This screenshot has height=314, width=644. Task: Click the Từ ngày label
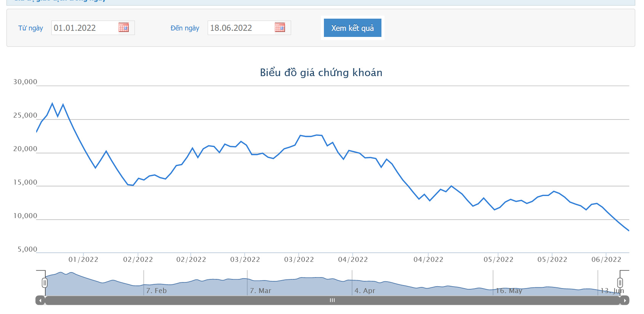(x=30, y=28)
